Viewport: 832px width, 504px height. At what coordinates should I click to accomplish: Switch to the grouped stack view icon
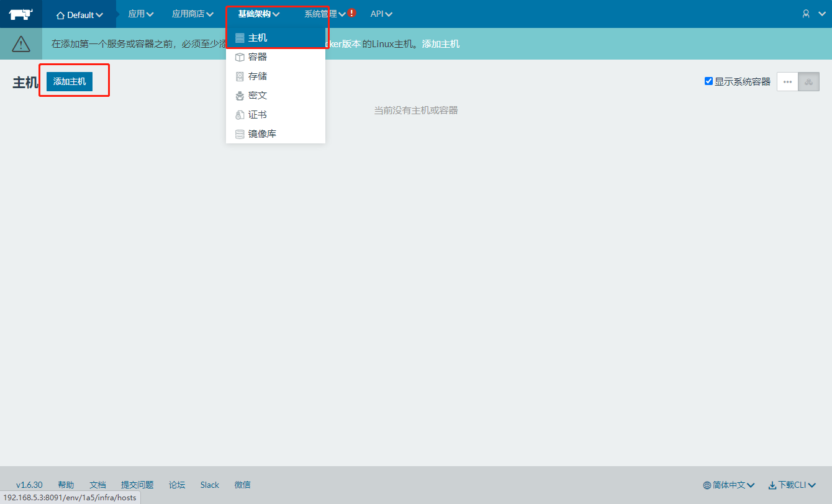click(808, 81)
